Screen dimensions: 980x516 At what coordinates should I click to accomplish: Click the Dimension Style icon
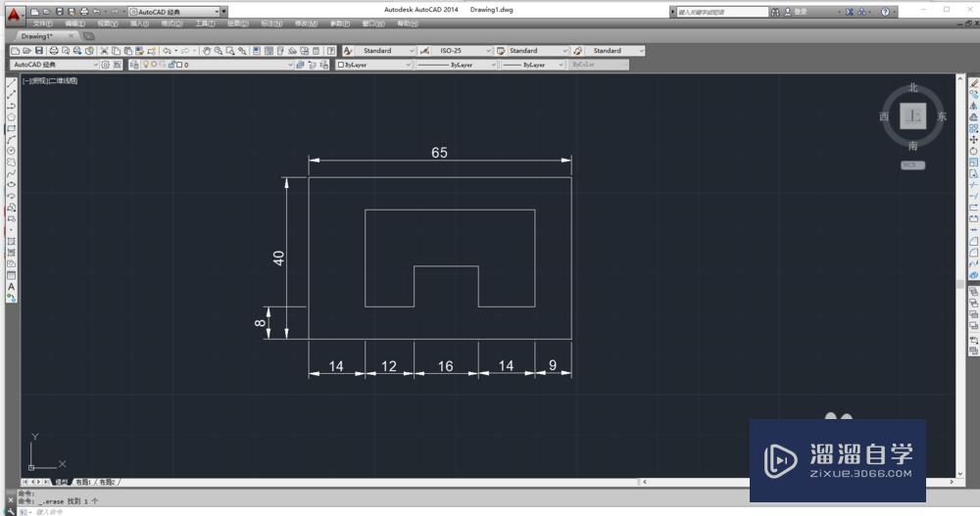[424, 51]
